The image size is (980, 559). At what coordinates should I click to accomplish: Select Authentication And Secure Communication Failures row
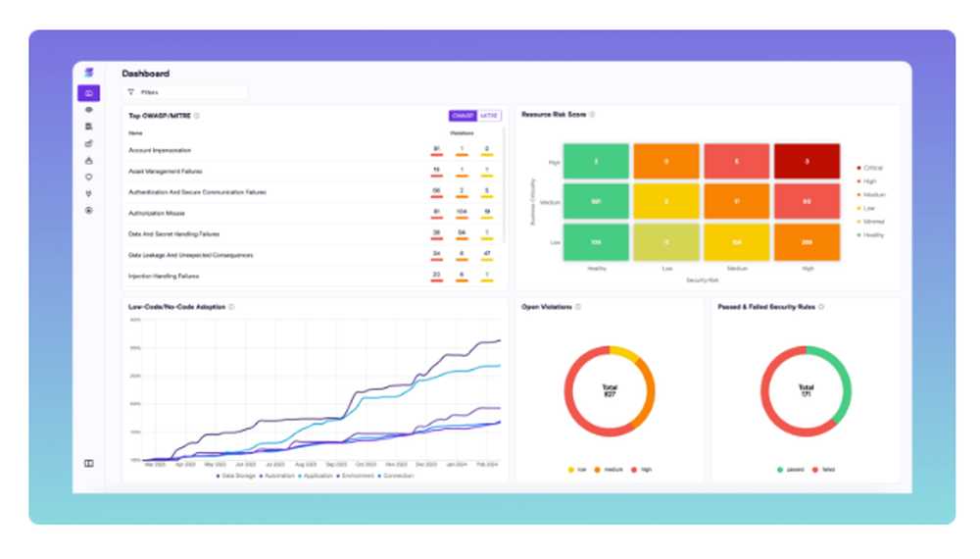pos(313,192)
